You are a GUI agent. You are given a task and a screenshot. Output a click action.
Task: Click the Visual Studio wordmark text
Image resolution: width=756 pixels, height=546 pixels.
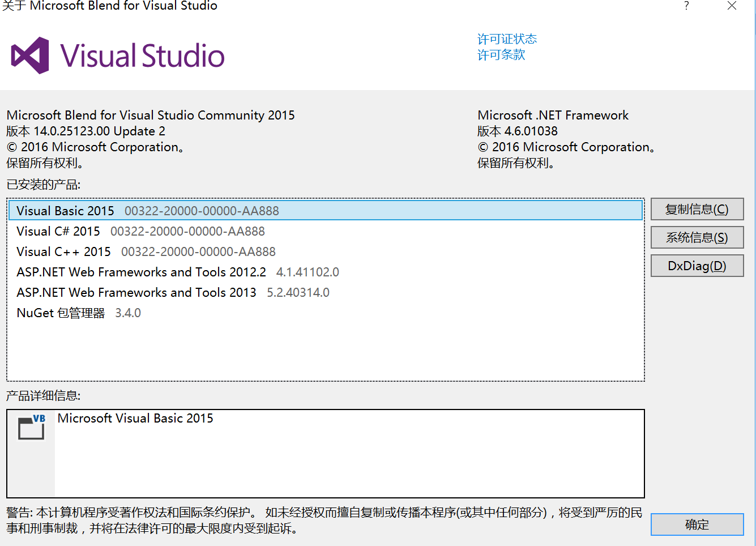click(x=142, y=56)
